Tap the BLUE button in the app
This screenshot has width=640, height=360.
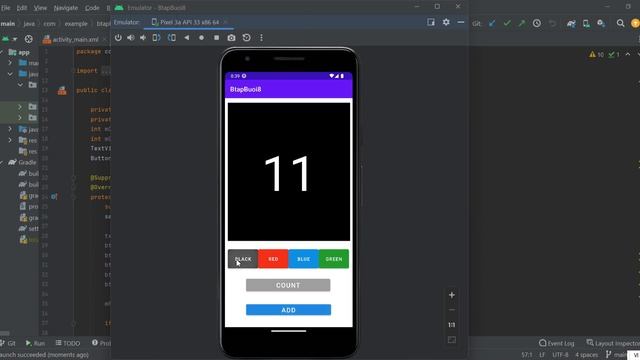303,259
